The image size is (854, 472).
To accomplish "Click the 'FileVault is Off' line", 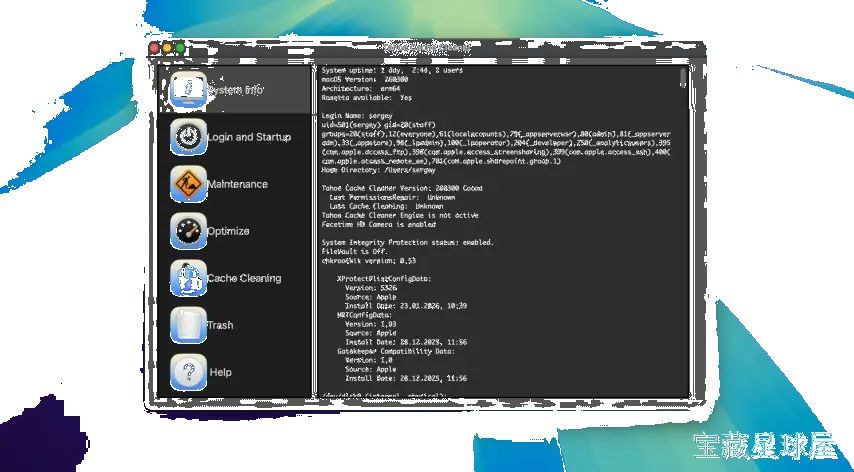I will (355, 252).
